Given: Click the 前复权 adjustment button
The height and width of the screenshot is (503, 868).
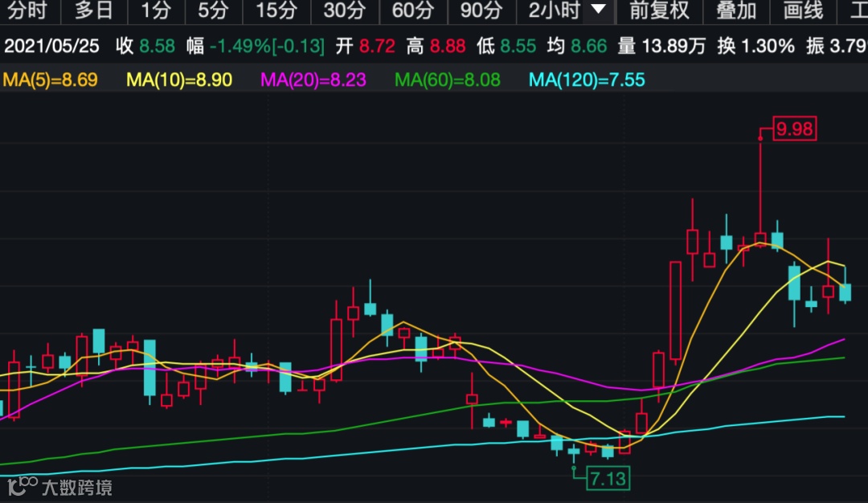Looking at the screenshot, I should coord(659,10).
